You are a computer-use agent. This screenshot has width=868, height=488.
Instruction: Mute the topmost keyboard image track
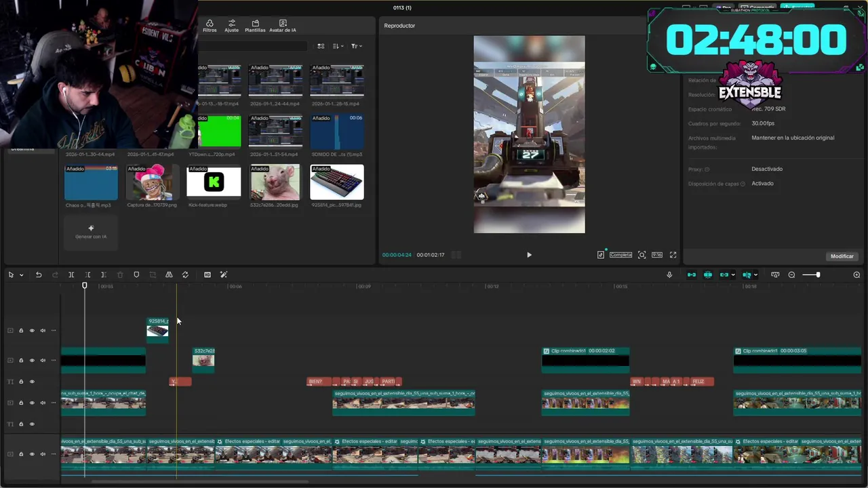click(x=43, y=331)
